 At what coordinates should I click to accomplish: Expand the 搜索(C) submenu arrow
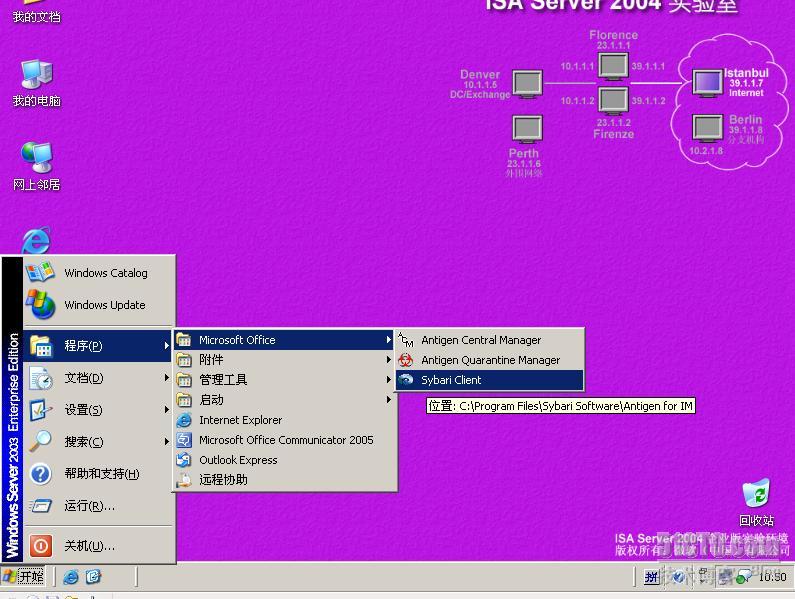click(x=166, y=442)
